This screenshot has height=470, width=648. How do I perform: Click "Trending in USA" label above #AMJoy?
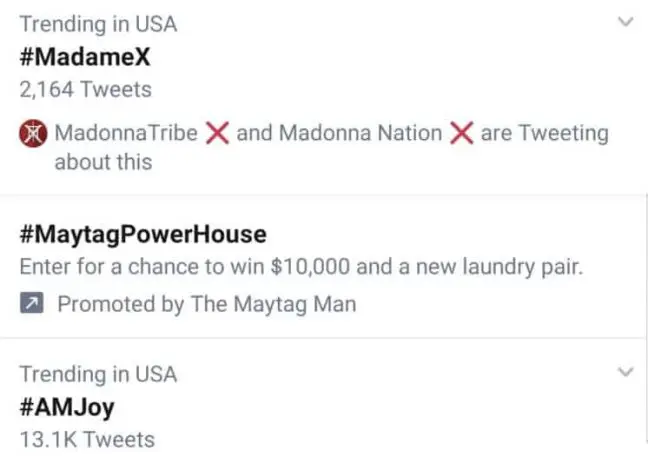pos(98,374)
